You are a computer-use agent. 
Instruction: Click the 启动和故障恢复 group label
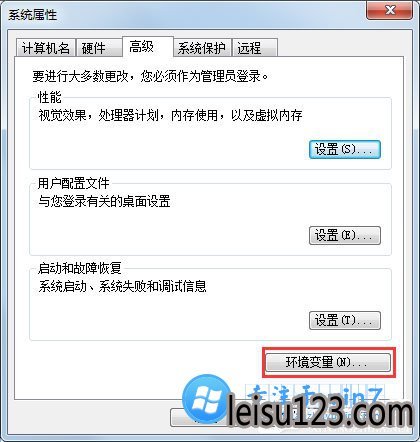coord(80,268)
